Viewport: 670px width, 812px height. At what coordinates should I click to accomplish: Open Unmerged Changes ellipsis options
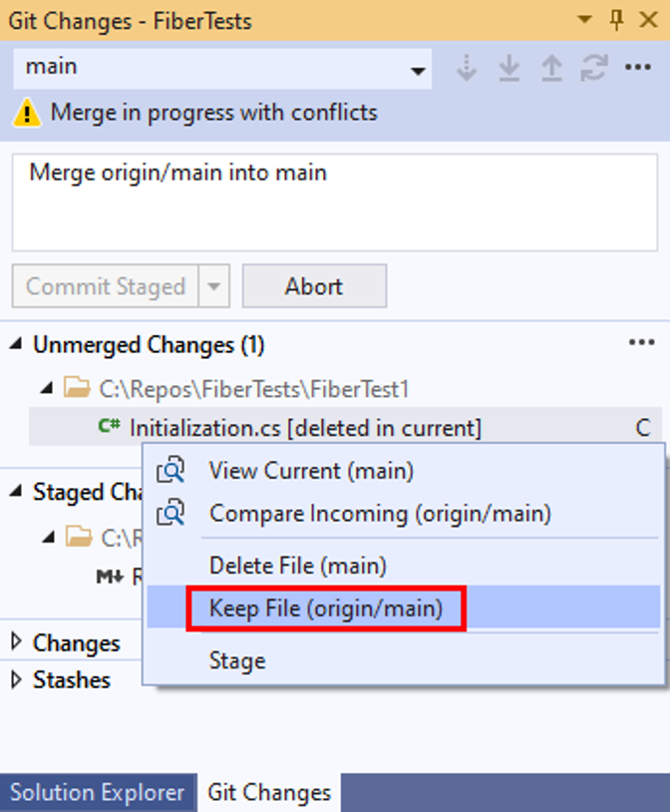tap(641, 342)
